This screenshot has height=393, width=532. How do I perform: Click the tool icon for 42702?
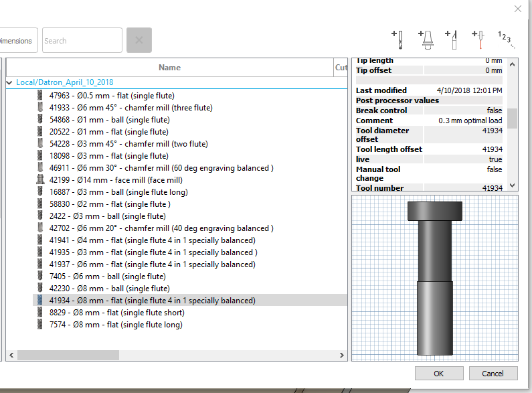point(40,228)
